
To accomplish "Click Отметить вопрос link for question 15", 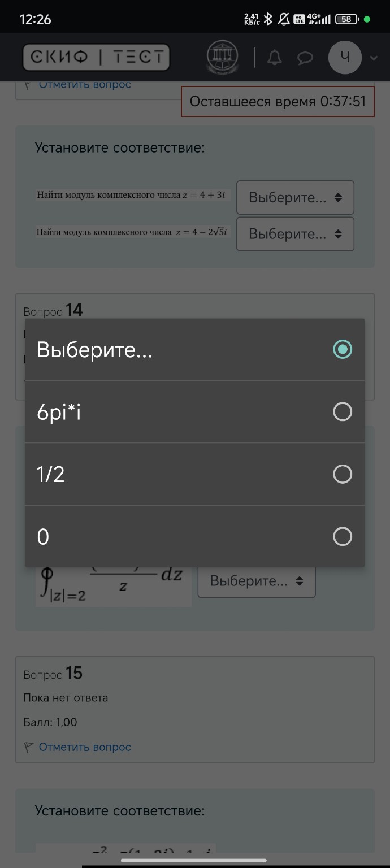I will (x=84, y=747).
